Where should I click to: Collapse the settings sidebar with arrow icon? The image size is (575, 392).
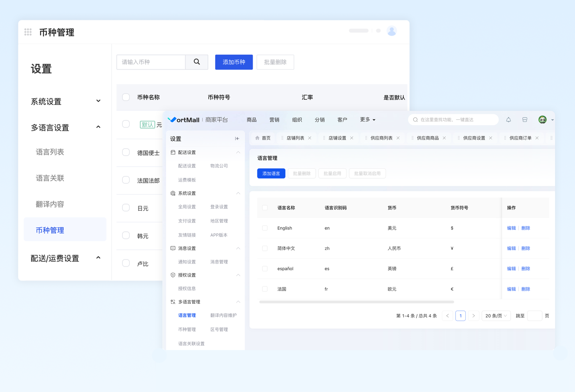(237, 139)
